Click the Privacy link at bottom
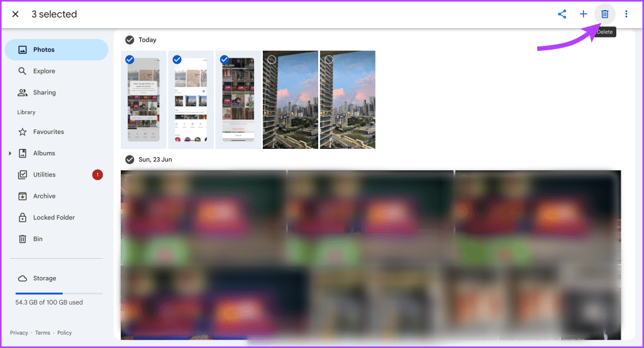The height and width of the screenshot is (348, 644). [x=19, y=333]
